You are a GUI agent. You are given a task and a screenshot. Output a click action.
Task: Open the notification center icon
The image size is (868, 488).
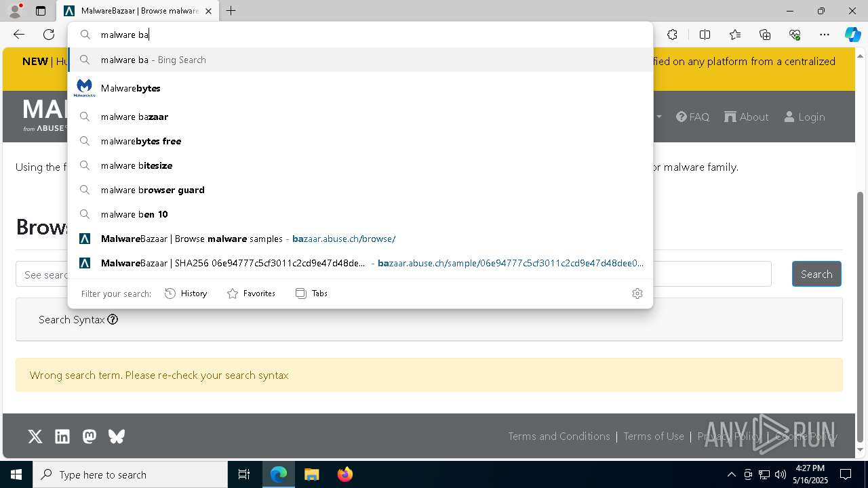(846, 474)
